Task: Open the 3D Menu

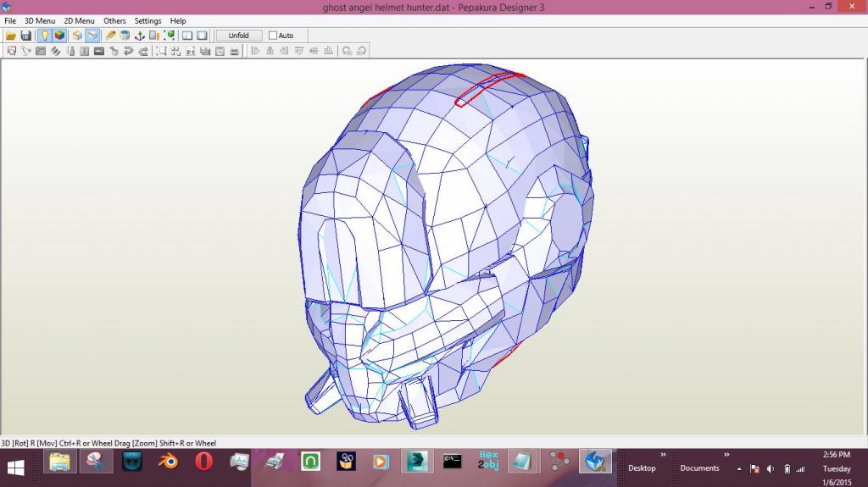Action: (39, 21)
